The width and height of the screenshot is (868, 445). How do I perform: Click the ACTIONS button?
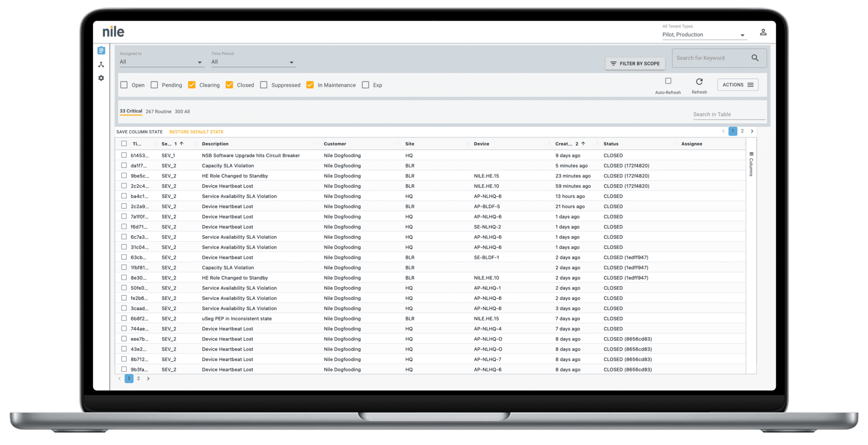click(x=737, y=84)
